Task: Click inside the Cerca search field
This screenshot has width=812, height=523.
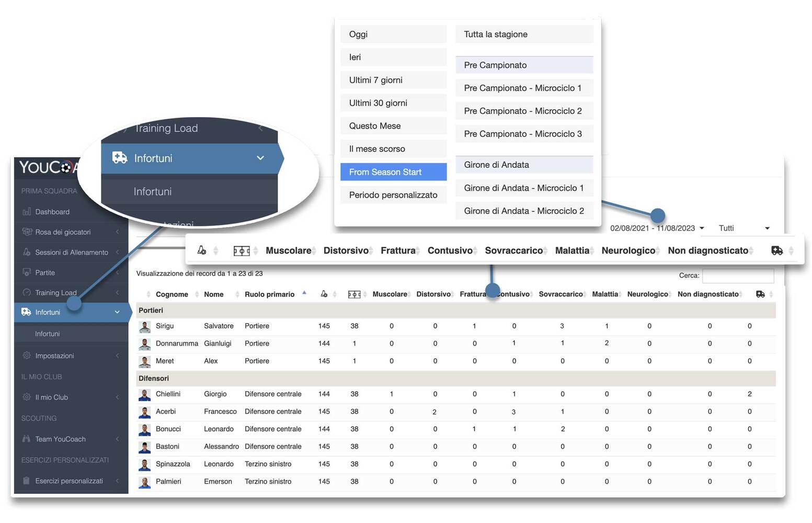Action: [738, 276]
